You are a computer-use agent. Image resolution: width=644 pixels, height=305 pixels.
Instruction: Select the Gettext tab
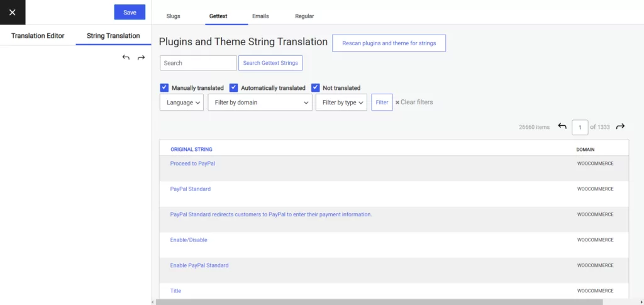[x=218, y=16]
